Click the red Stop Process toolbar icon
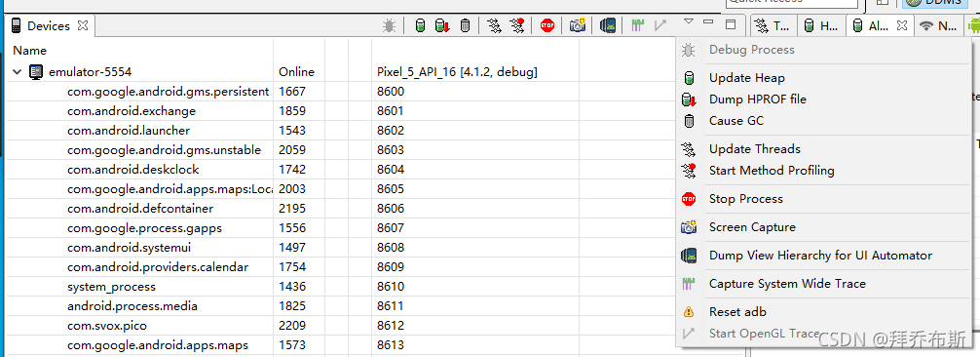Image resolution: width=980 pixels, height=357 pixels. click(547, 25)
